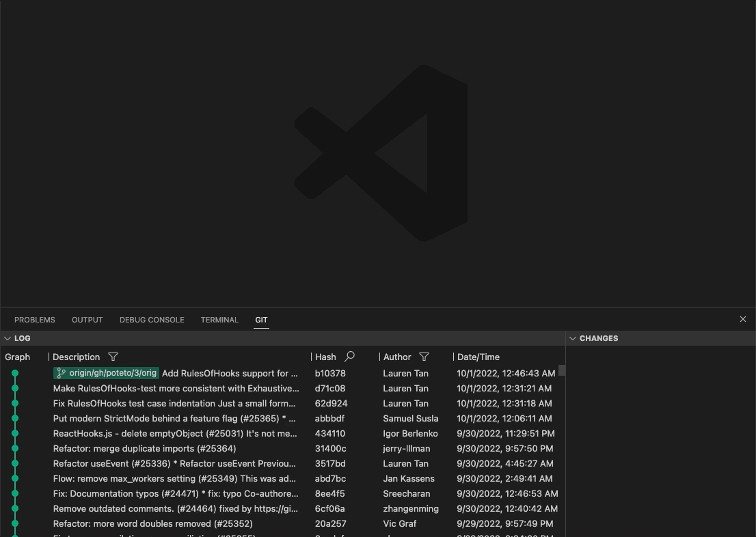Select the commit graph node for 3517bd
Viewport: 756px width, 537px height.
pos(15,463)
